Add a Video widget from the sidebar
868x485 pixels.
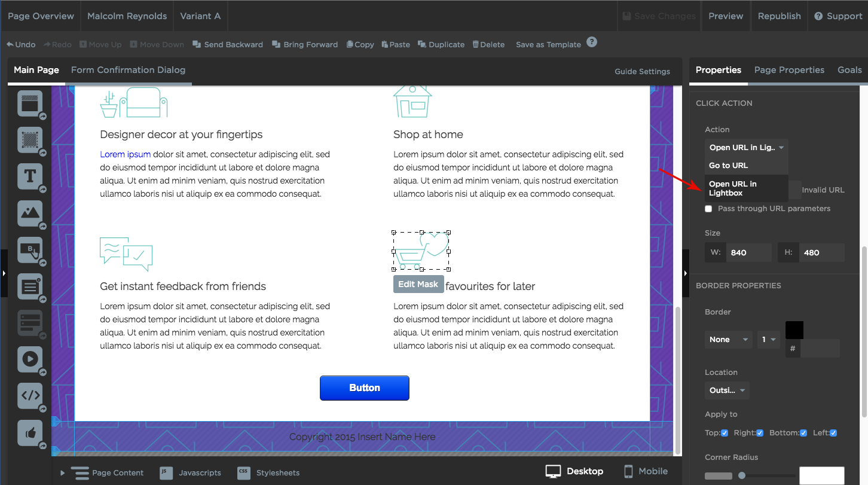click(x=30, y=359)
